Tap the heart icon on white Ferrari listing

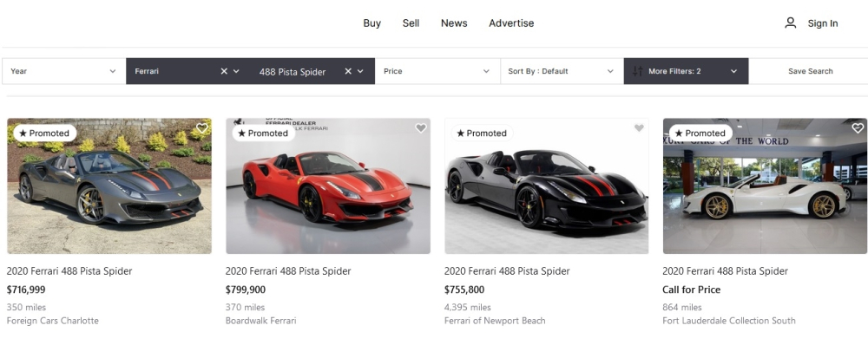point(858,128)
